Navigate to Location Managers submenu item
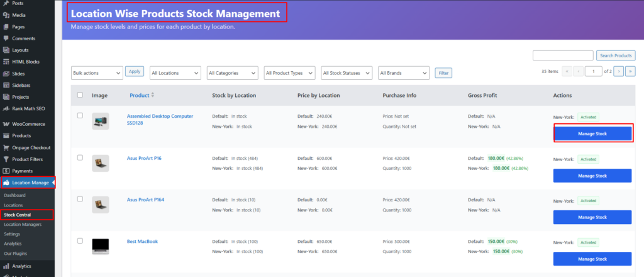 (23, 224)
